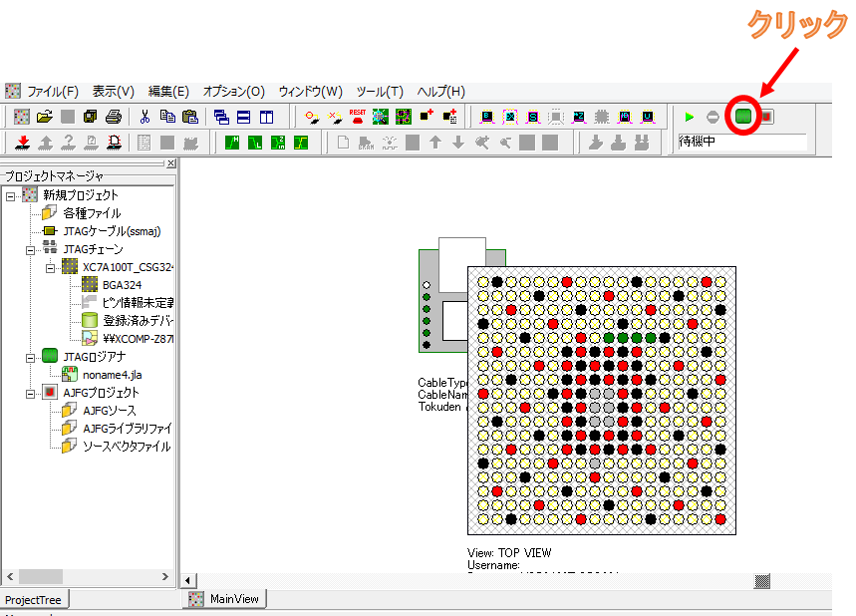Image resolution: width=856 pixels, height=616 pixels.
Task: Click the scissors cut icon
Action: click(x=144, y=117)
